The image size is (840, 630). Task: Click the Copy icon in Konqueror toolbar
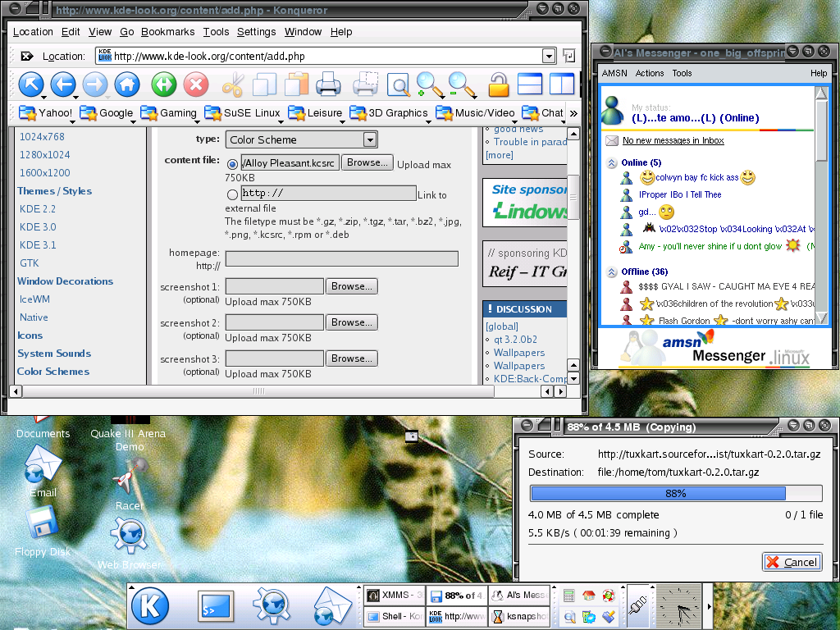(264, 84)
